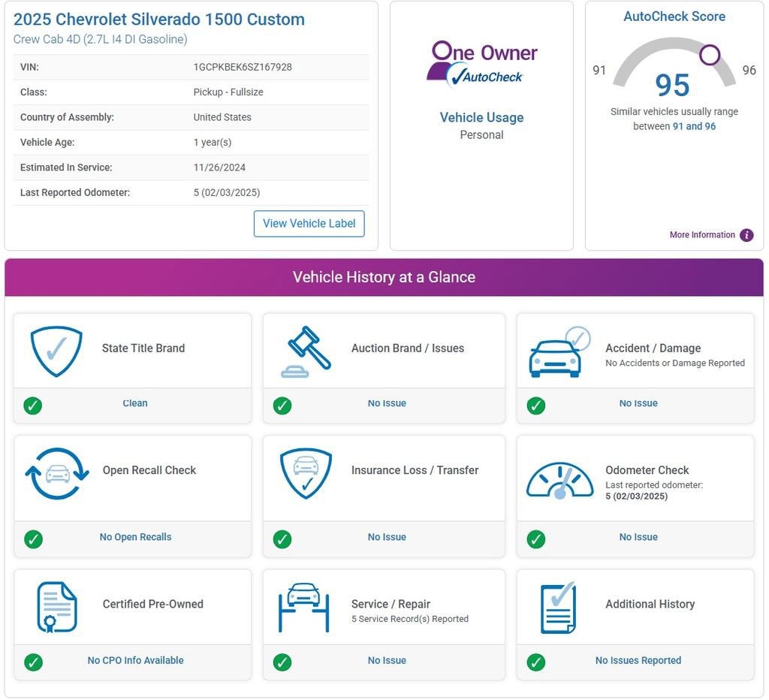The height and width of the screenshot is (700, 769).
Task: Open No Issue link under Odometer Check
Action: pyautogui.click(x=638, y=537)
